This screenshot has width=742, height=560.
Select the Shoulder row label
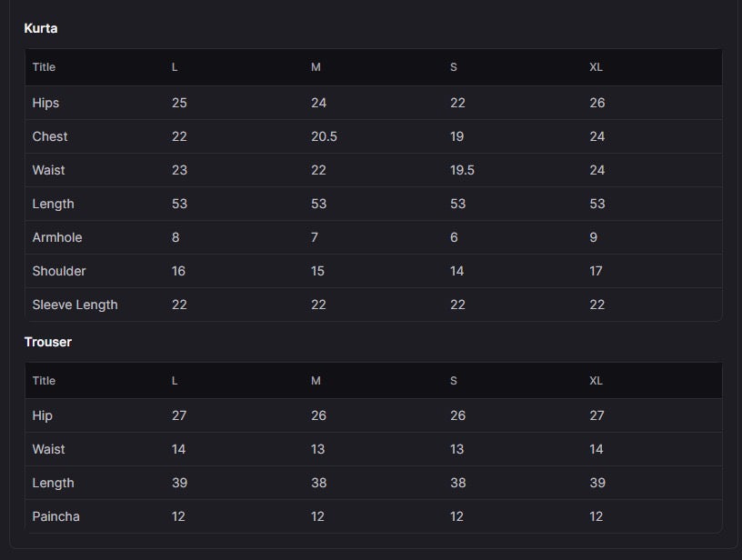pyautogui.click(x=59, y=271)
